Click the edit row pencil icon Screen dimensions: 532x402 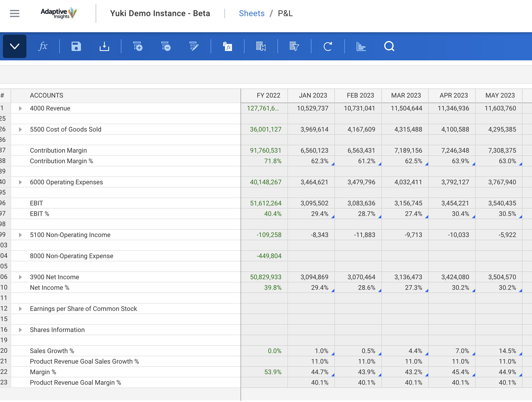point(194,46)
